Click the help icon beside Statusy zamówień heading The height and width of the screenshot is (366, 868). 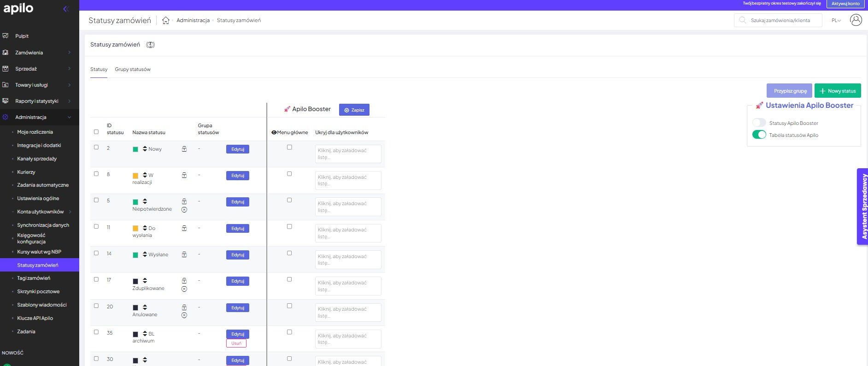(x=150, y=45)
